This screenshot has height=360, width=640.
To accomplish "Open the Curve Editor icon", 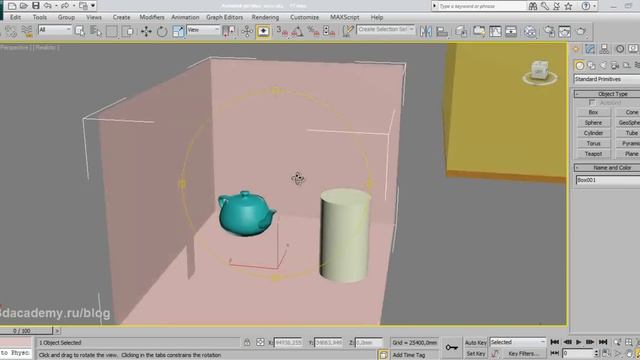I will (x=495, y=31).
